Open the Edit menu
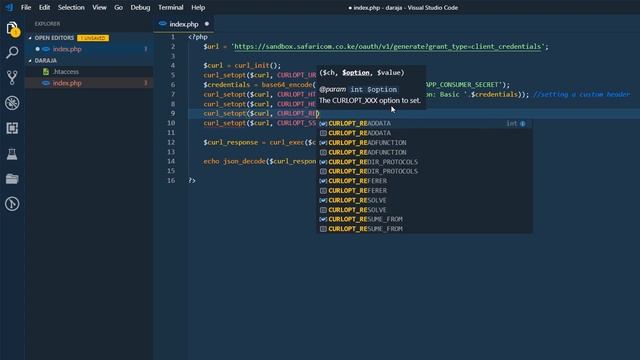The width and height of the screenshot is (640, 360). coord(44,7)
